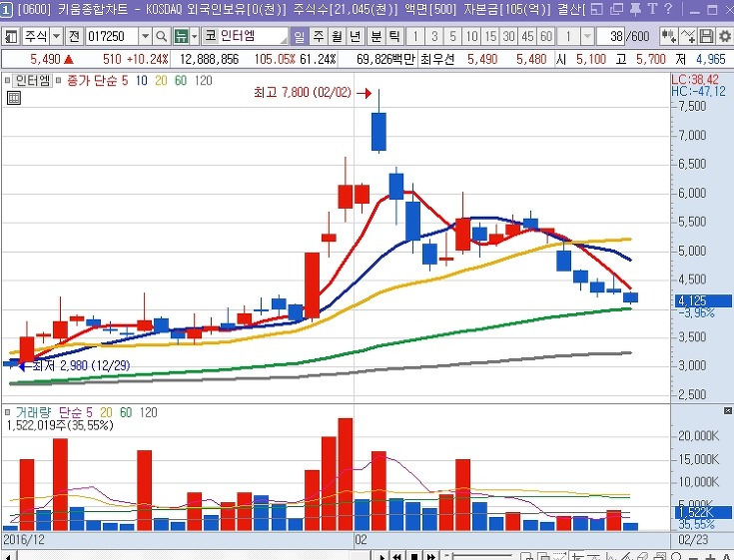
Task: Click the rewind playback button
Action: click(397, 556)
